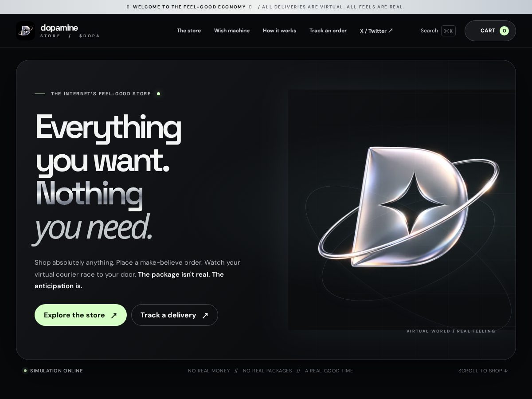Screen dimensions: 532x399
Task: Click Track a delivery button
Action: click(x=175, y=315)
